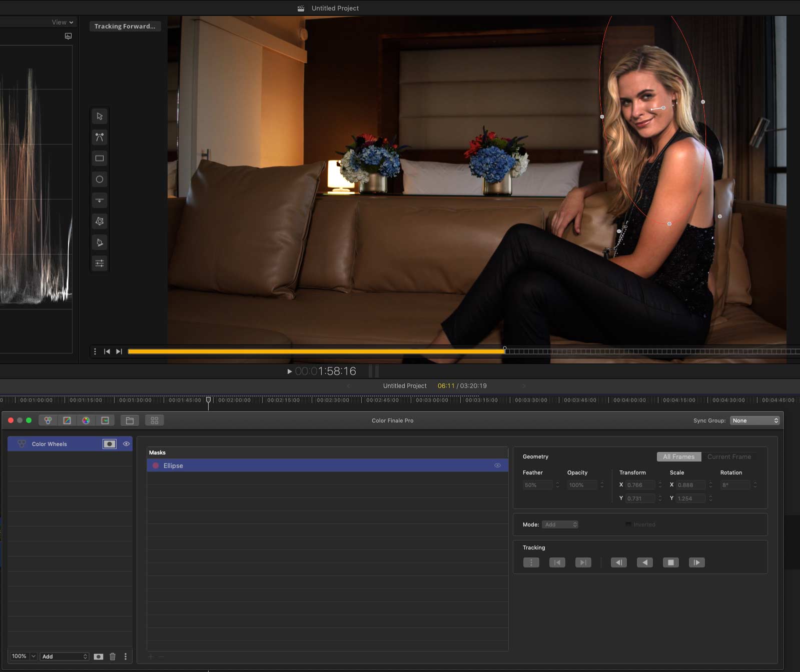Click the Rotation value field

[735, 485]
